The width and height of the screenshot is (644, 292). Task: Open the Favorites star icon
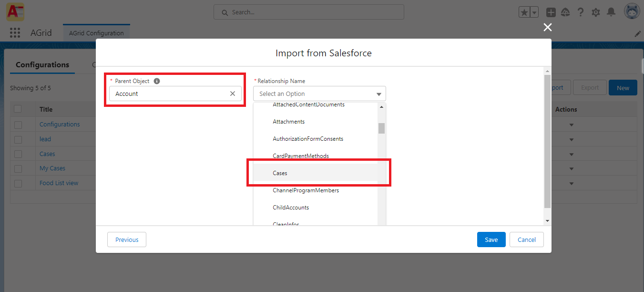click(x=524, y=12)
